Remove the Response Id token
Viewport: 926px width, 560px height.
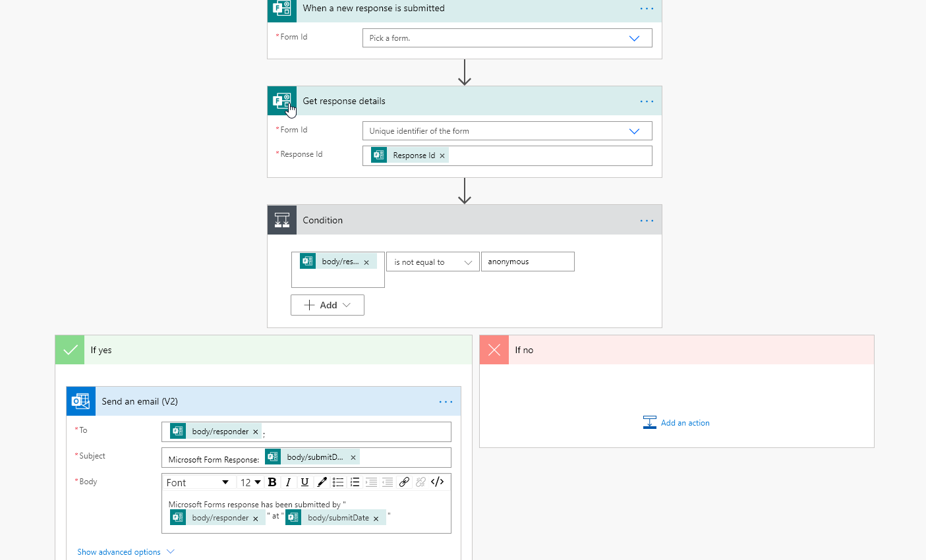(x=442, y=155)
